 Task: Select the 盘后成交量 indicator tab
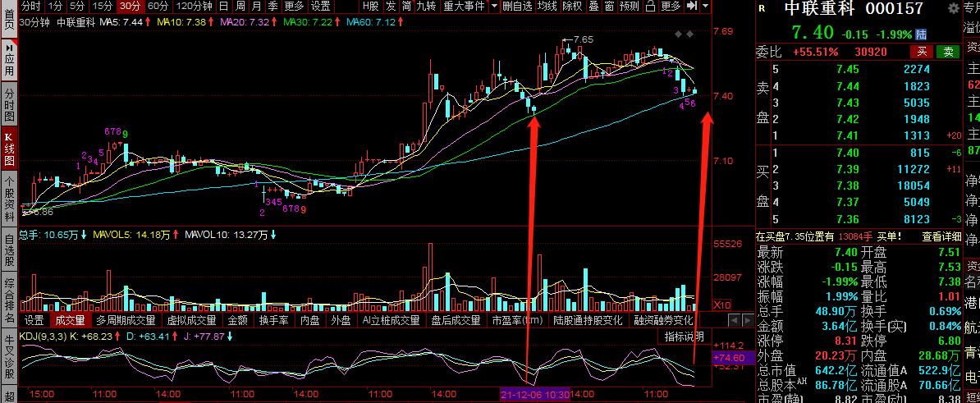click(x=456, y=321)
